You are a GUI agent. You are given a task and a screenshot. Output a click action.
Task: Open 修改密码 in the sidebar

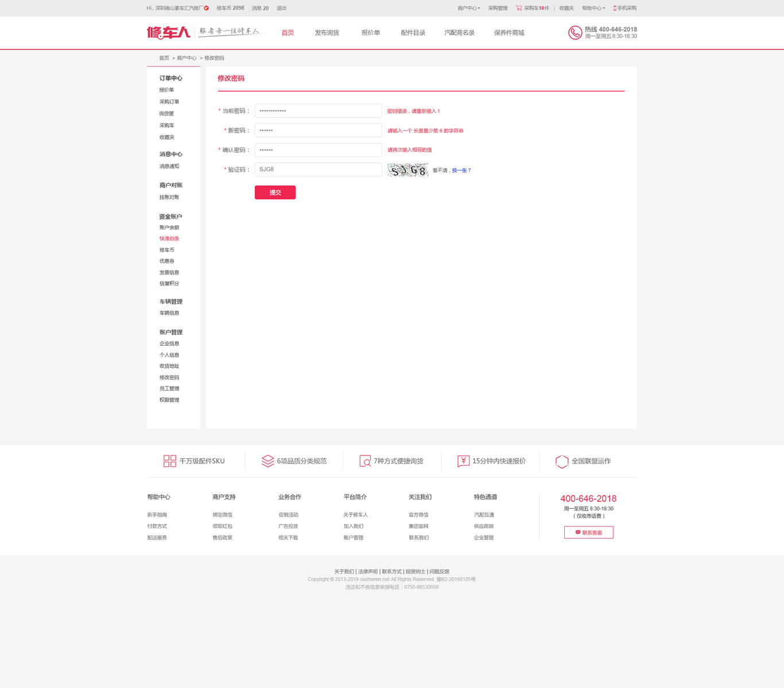pyautogui.click(x=169, y=377)
